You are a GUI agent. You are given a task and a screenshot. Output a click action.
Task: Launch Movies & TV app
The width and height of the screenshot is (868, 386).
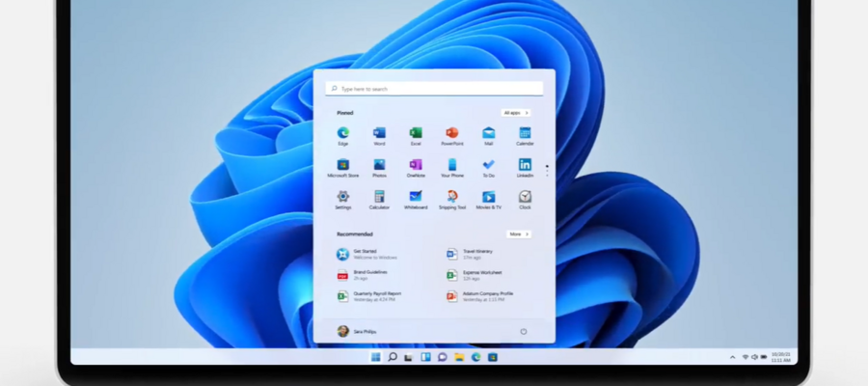(489, 197)
